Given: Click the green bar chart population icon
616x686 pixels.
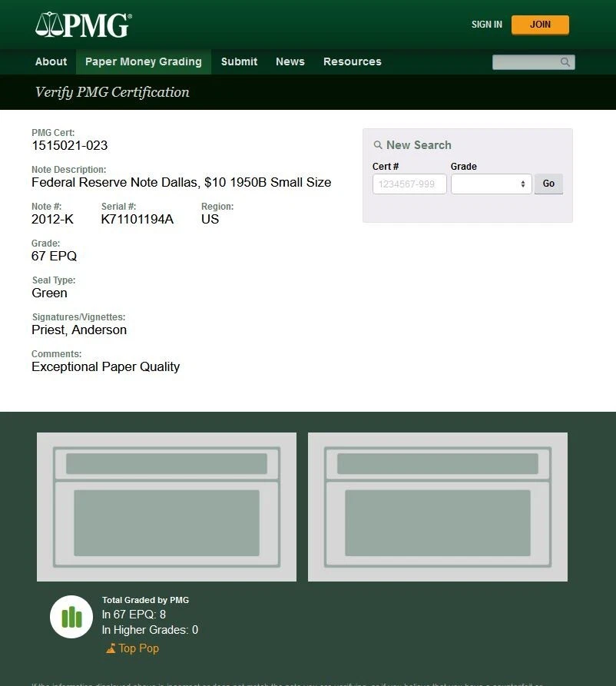Looking at the screenshot, I should point(71,617).
